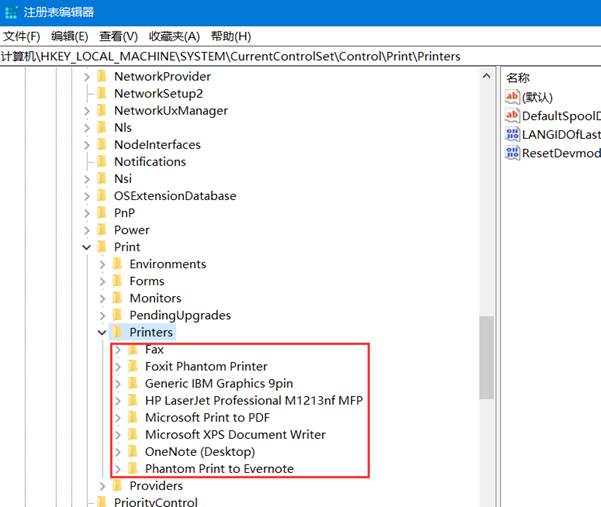The width and height of the screenshot is (601, 507).
Task: Expand the OneNote (Desktop) key
Action: pos(118,452)
